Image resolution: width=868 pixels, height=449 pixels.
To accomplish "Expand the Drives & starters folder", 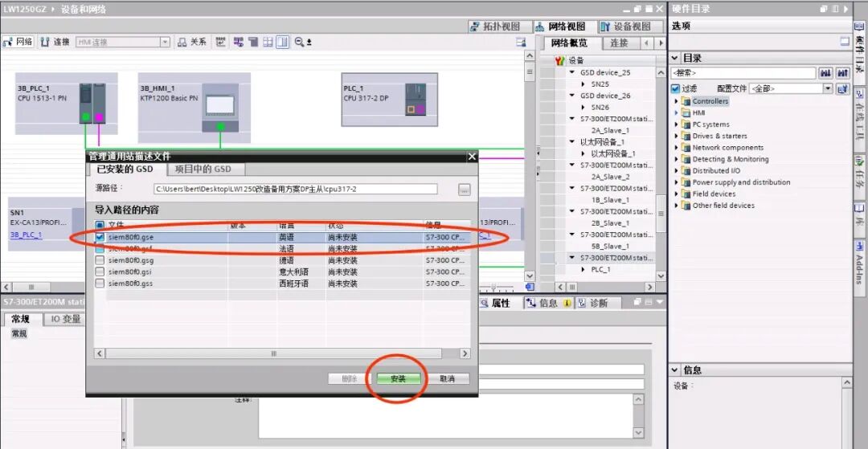I will pyautogui.click(x=676, y=136).
